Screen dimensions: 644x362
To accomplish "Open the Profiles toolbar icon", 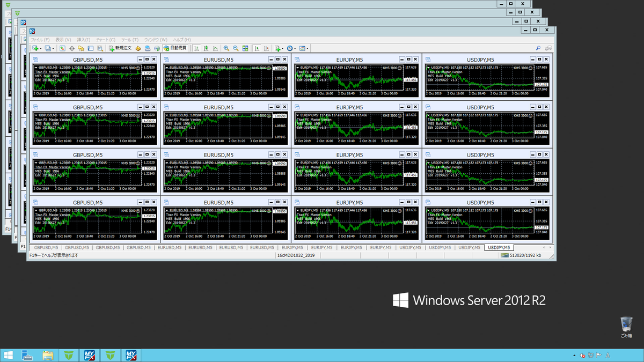I will pyautogui.click(x=48, y=48).
